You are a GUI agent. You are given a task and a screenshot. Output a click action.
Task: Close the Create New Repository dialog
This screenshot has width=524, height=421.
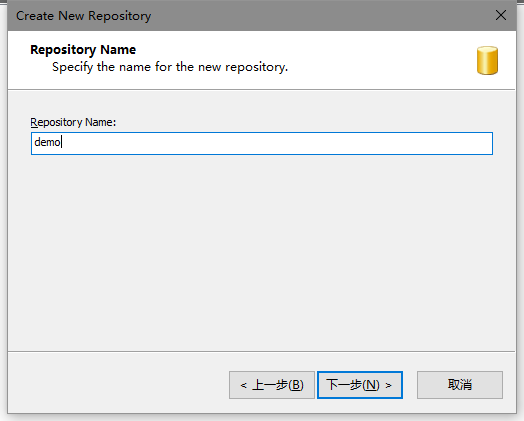[501, 15]
